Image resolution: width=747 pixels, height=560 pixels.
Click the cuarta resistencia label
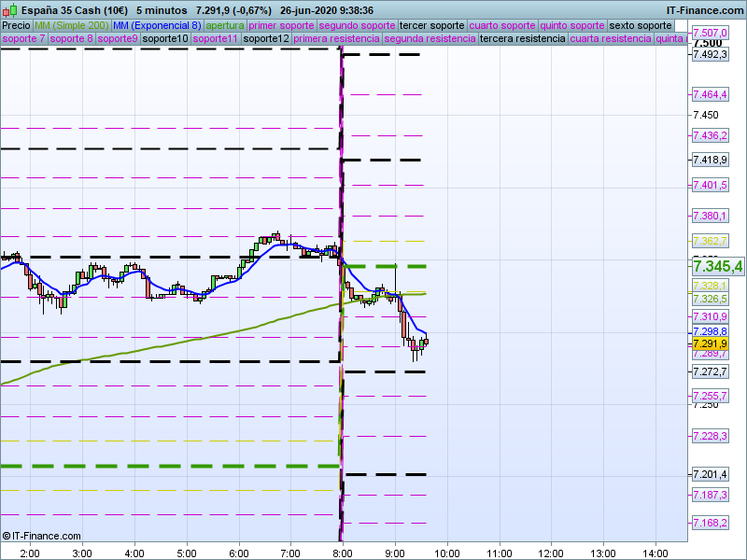[610, 39]
